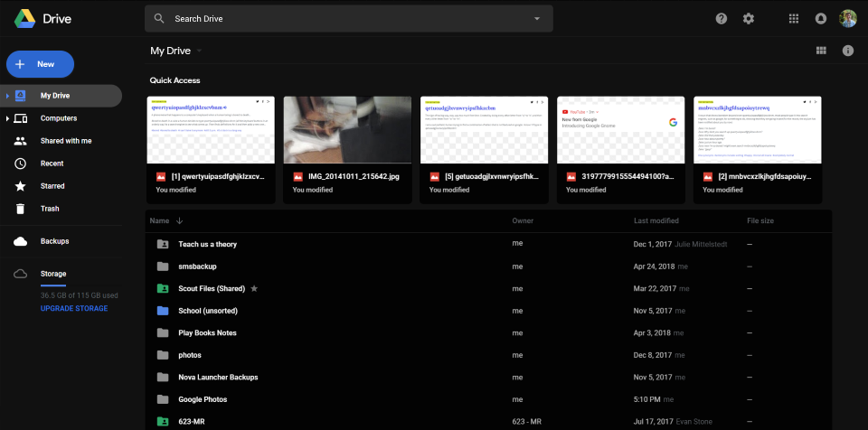This screenshot has height=430, width=868.
Task: Click the Owner column header
Action: click(523, 220)
